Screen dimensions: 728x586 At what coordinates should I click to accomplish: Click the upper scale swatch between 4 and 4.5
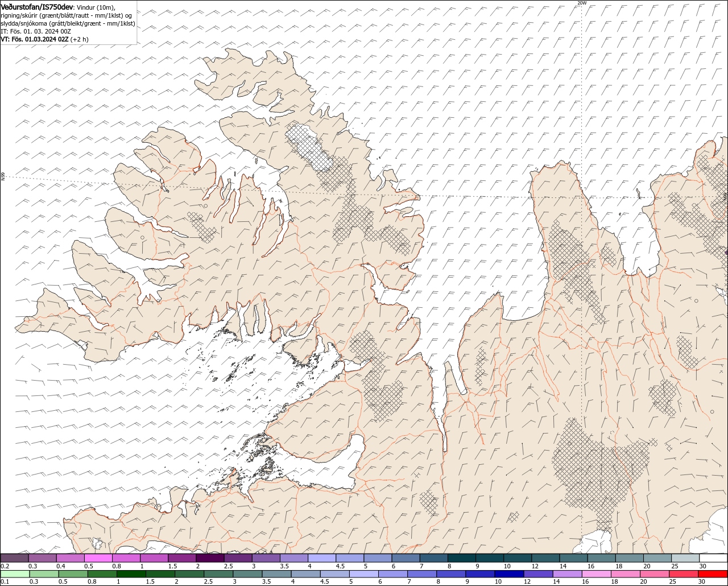[x=322, y=558]
